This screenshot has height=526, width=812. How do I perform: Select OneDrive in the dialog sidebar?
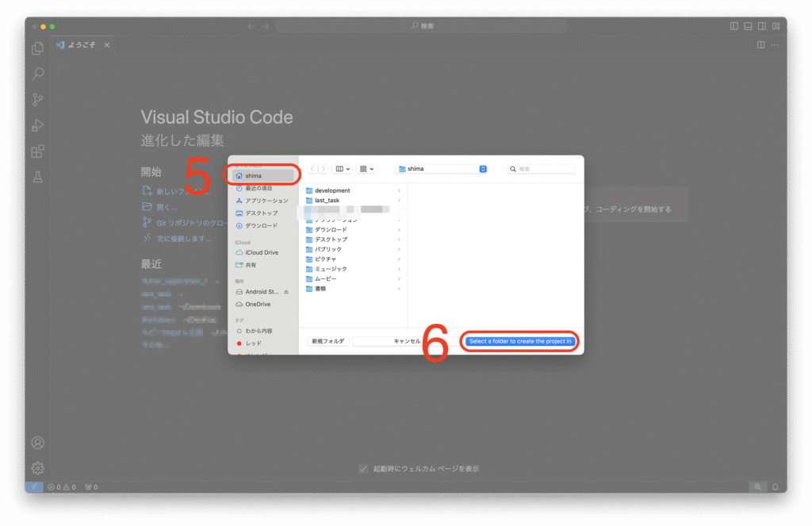click(263, 304)
